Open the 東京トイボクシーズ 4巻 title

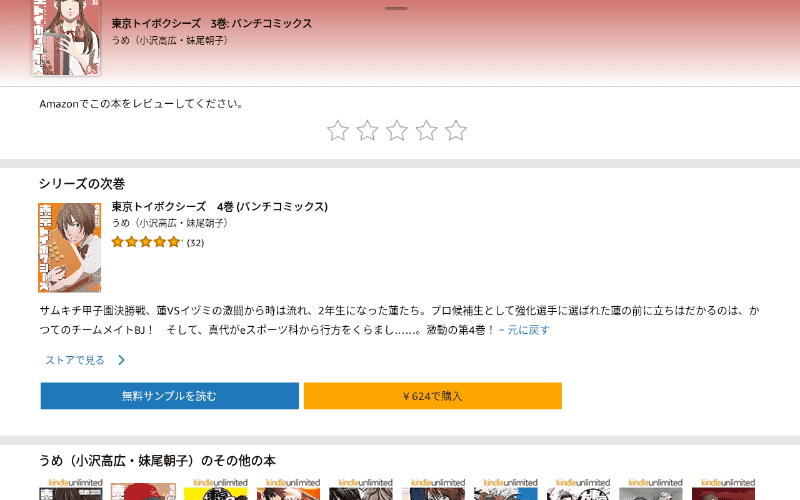click(219, 207)
